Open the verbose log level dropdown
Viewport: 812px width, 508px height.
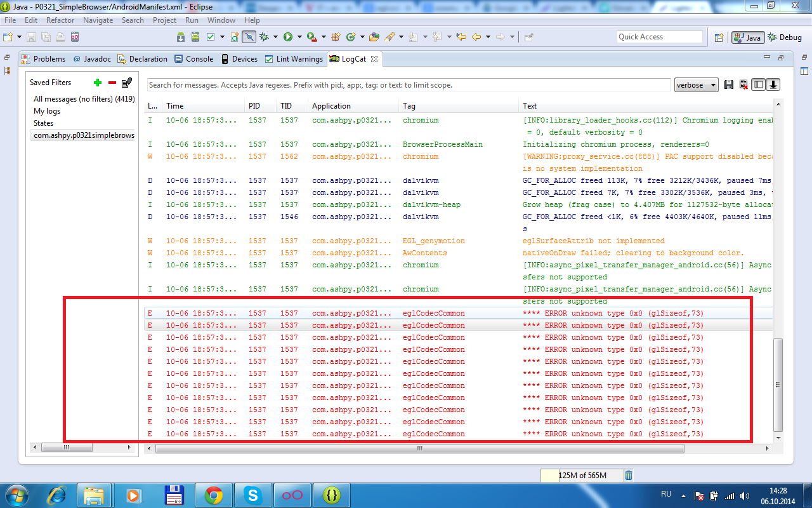(696, 85)
